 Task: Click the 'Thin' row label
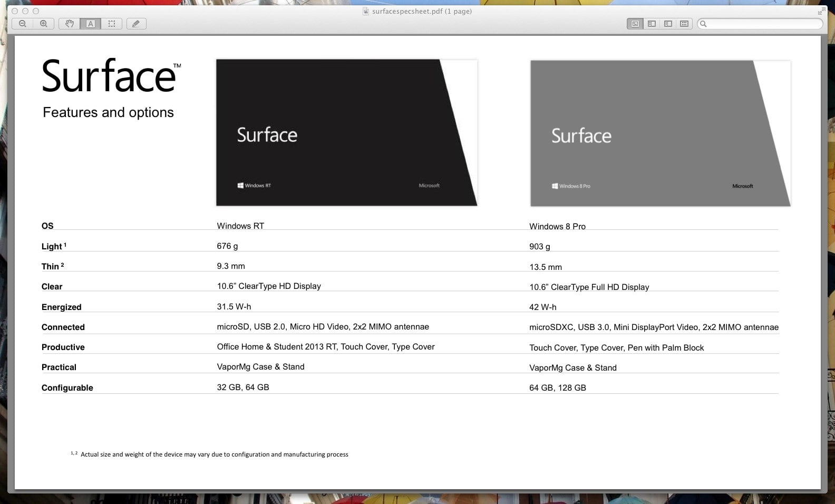[53, 266]
